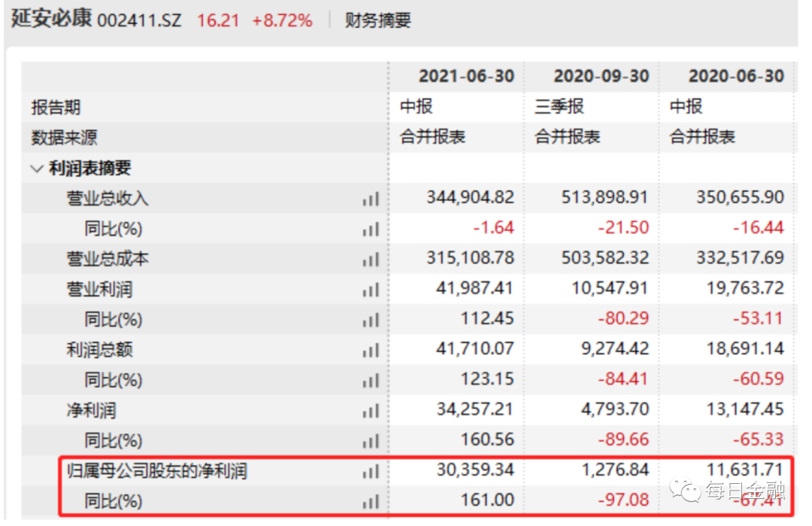Click net profit value 4,793.70

615,409
